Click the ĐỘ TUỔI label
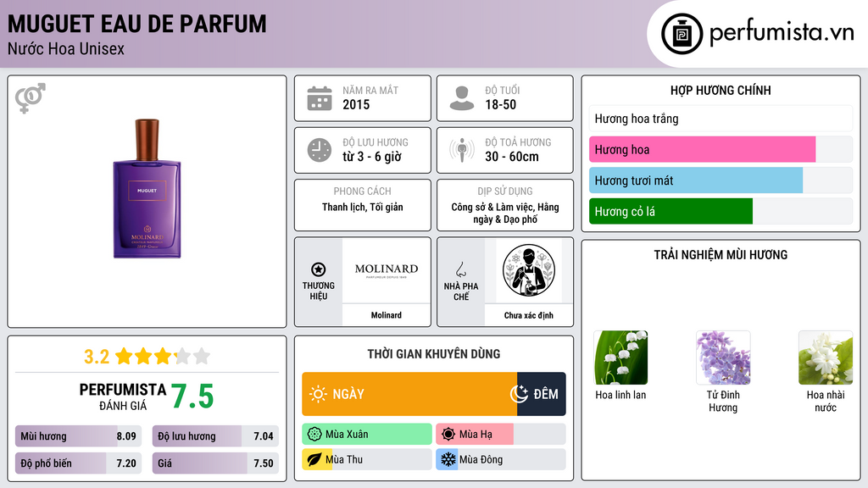 coord(502,90)
